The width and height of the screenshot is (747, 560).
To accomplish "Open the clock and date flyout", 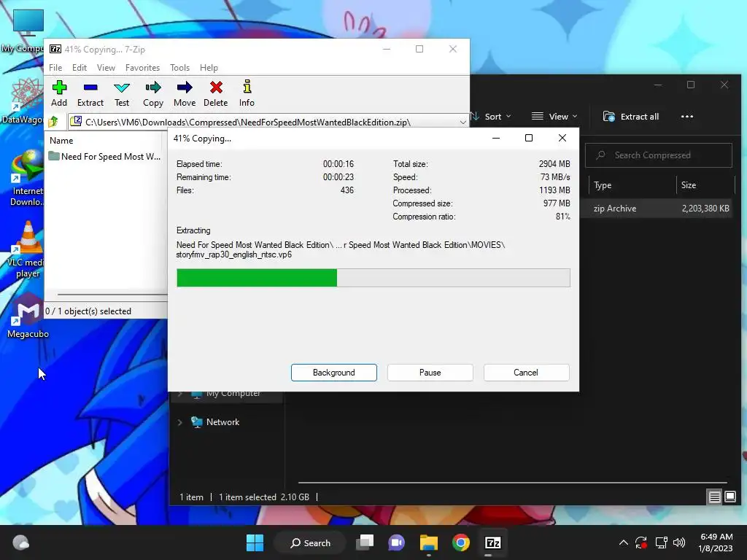I will click(x=716, y=542).
